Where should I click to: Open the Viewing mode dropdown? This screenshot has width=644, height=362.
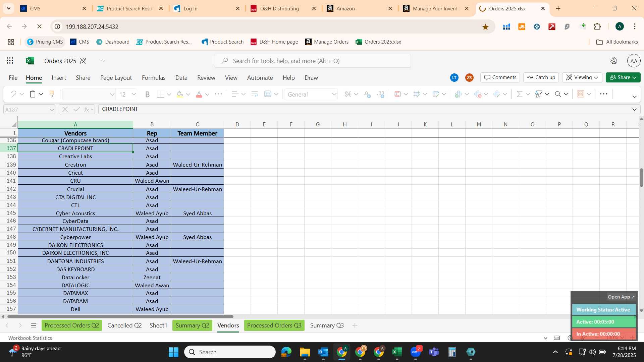coord(582,77)
